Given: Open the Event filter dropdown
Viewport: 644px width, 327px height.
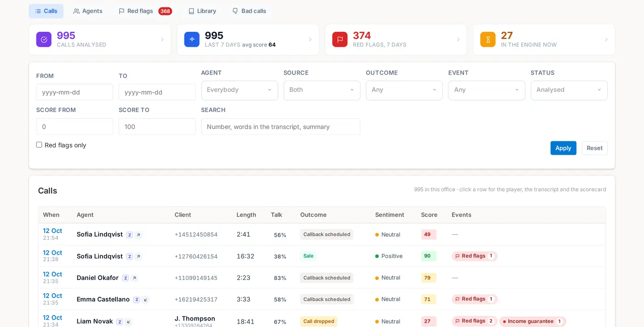Looking at the screenshot, I should (x=487, y=90).
